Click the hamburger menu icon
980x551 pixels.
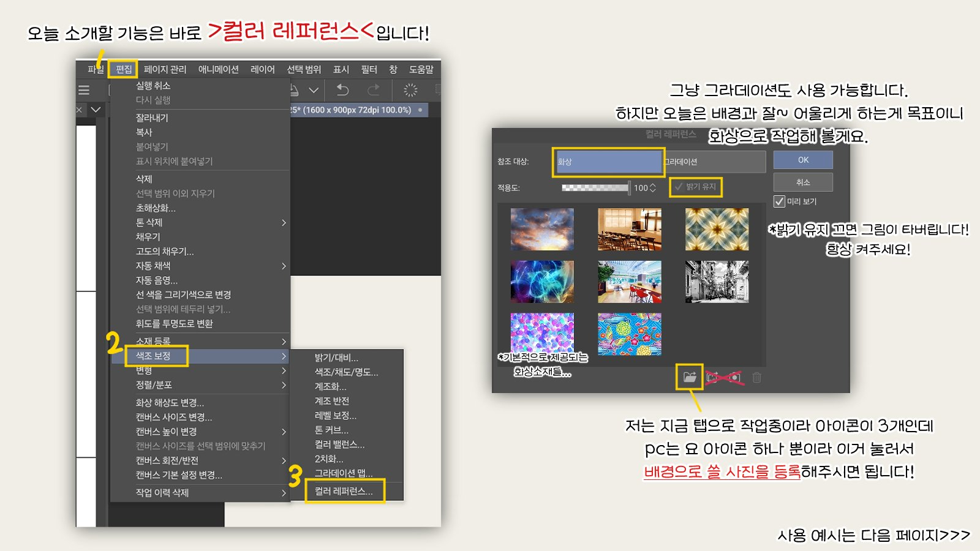pos(84,91)
